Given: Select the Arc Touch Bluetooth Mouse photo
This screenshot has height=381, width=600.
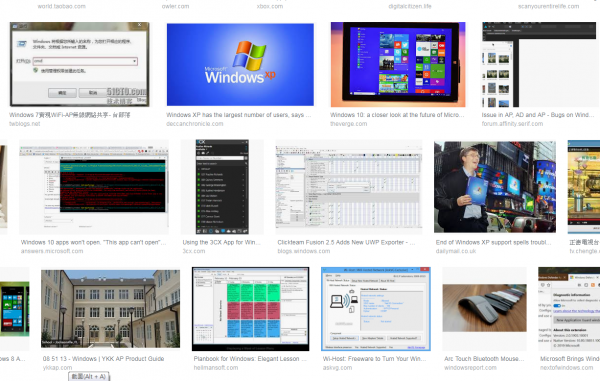Looking at the screenshot, I should [x=484, y=308].
